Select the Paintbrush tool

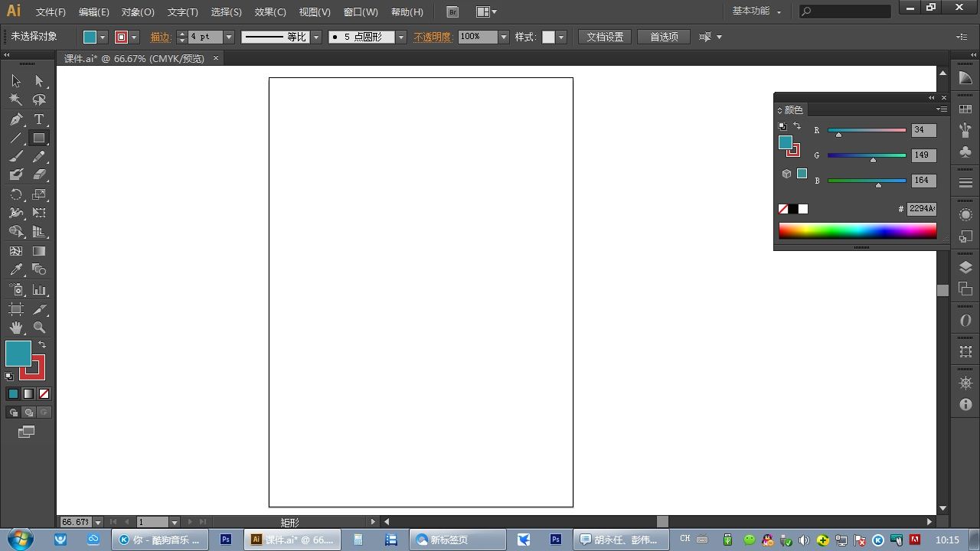pos(16,157)
